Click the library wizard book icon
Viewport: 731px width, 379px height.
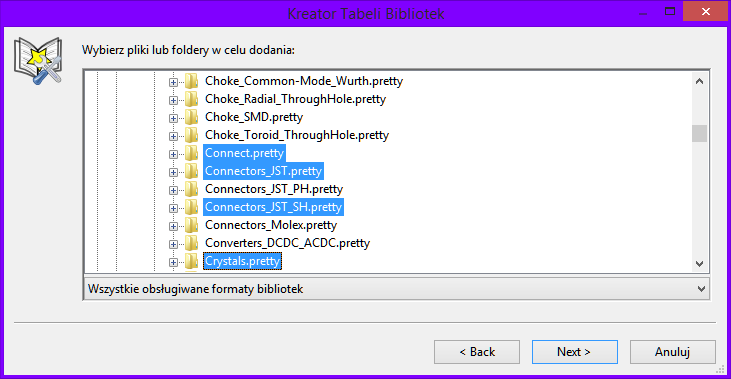tap(38, 61)
